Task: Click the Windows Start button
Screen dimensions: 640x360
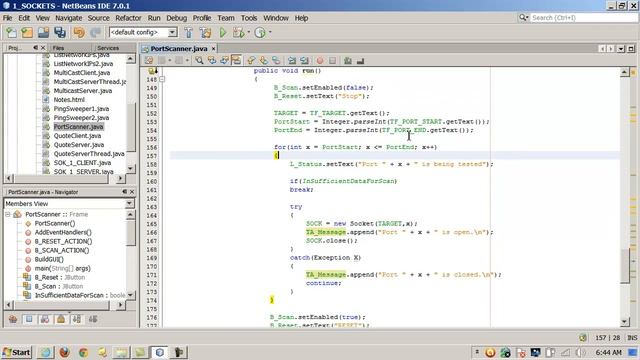Action: pyautogui.click(x=16, y=352)
